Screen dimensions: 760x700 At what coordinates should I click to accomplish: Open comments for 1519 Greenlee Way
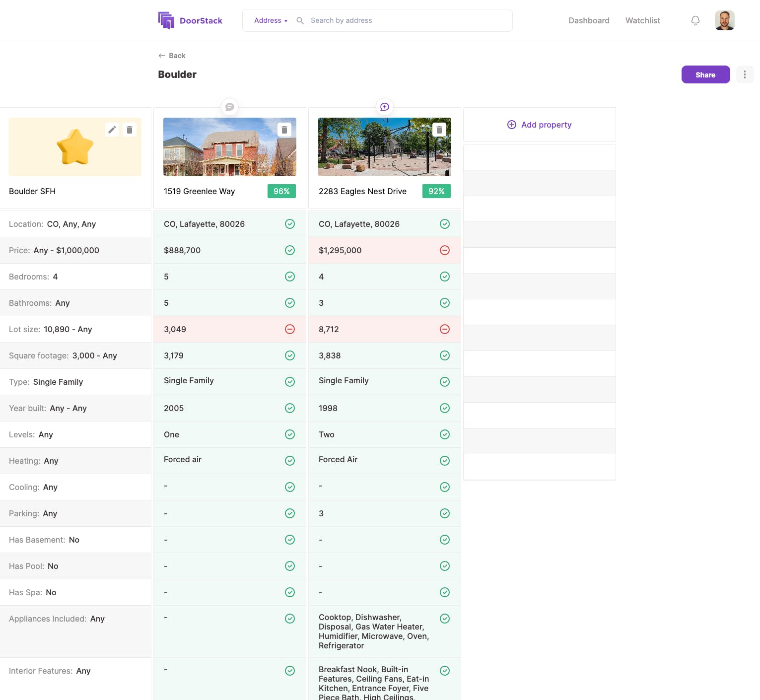tap(230, 107)
